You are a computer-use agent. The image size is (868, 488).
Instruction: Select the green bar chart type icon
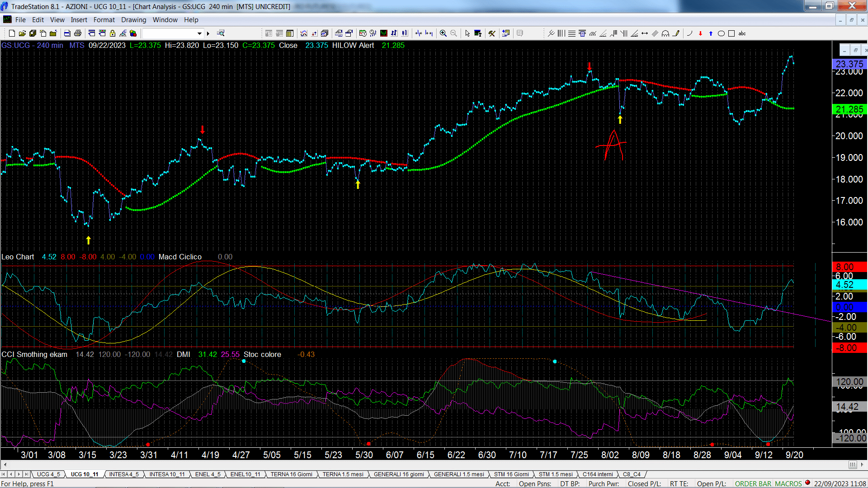pos(384,33)
